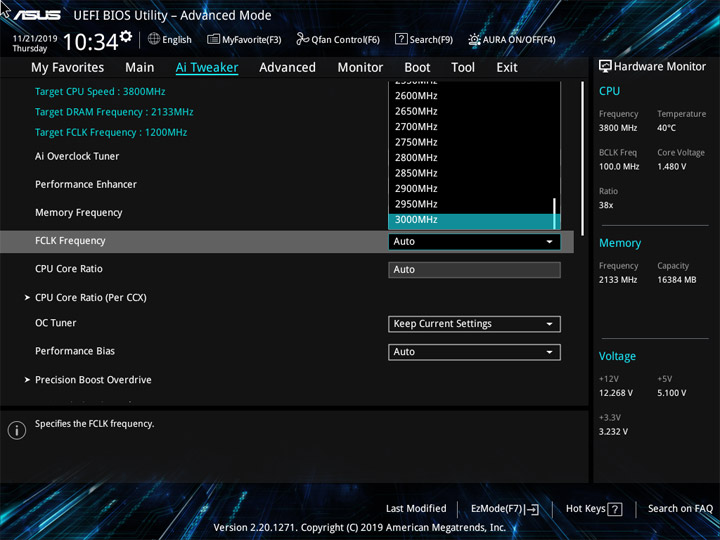
Task: Click the globe language icon
Action: pyautogui.click(x=154, y=39)
